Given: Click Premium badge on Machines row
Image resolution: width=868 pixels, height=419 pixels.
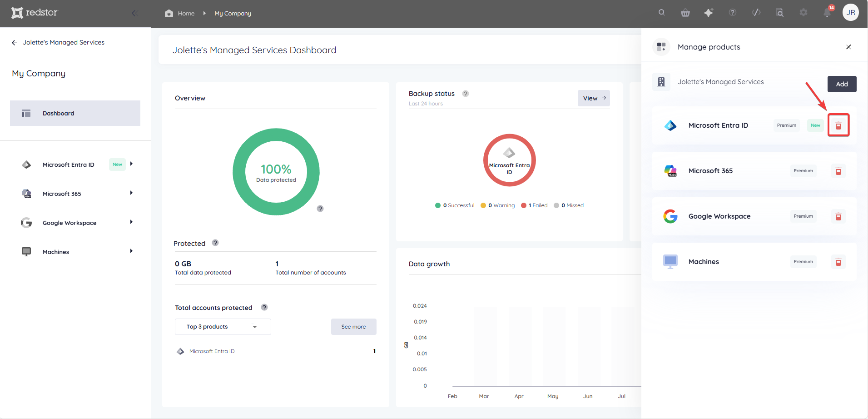Looking at the screenshot, I should point(803,262).
